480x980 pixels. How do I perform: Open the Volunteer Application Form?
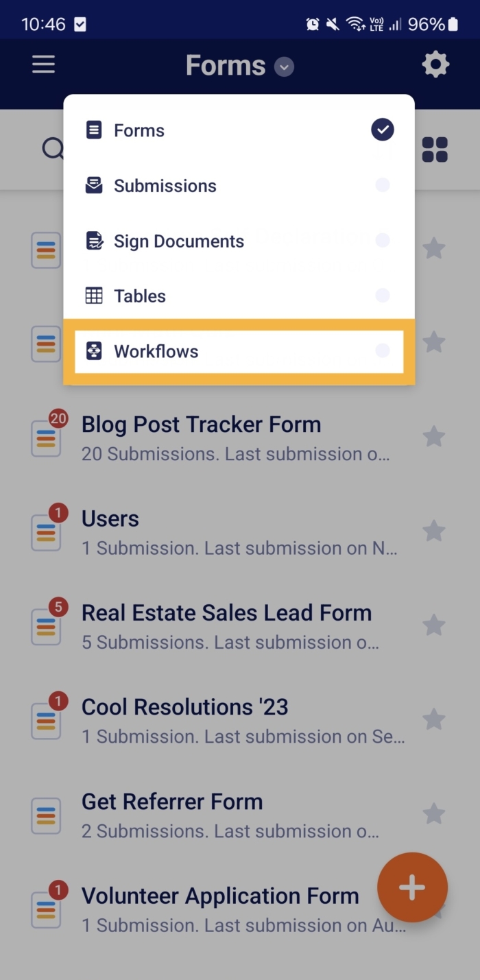click(219, 896)
